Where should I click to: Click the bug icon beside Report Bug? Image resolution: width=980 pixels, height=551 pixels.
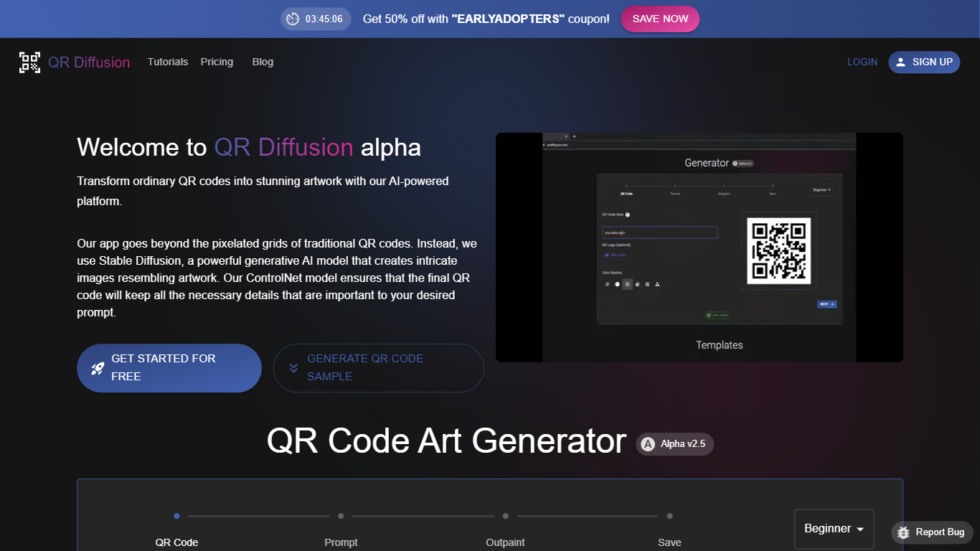coord(903,532)
